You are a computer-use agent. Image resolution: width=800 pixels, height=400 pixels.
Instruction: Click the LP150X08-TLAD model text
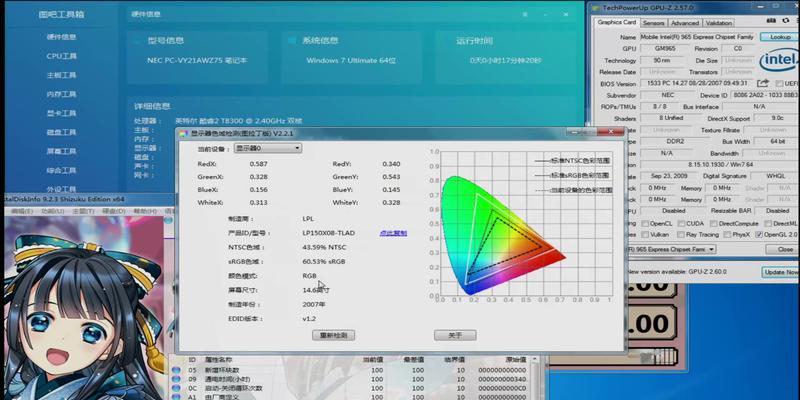[x=328, y=233]
